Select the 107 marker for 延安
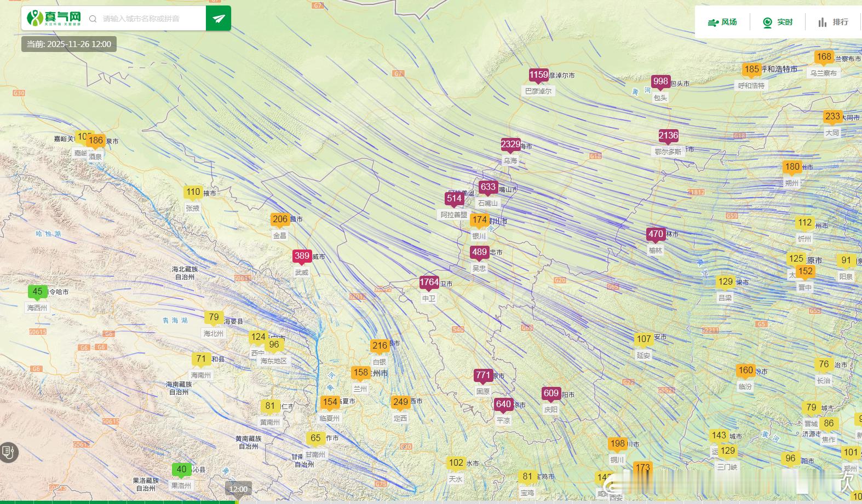Image resolution: width=862 pixels, height=504 pixels. point(644,339)
